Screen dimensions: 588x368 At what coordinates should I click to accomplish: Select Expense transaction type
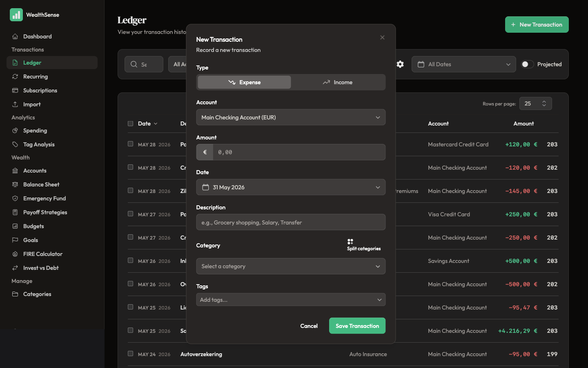click(244, 82)
